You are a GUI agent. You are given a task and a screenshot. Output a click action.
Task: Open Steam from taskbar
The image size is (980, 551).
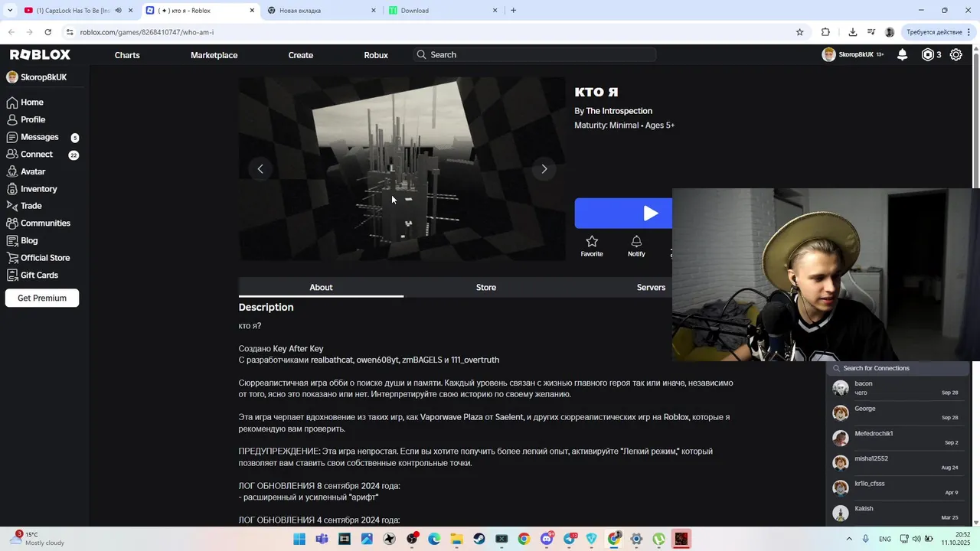tap(479, 539)
